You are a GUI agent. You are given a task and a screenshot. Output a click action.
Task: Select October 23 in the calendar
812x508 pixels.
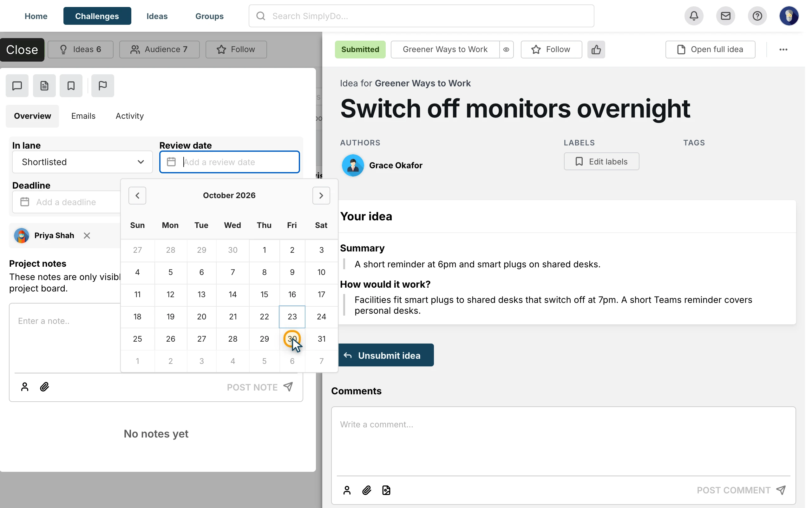pos(292,317)
